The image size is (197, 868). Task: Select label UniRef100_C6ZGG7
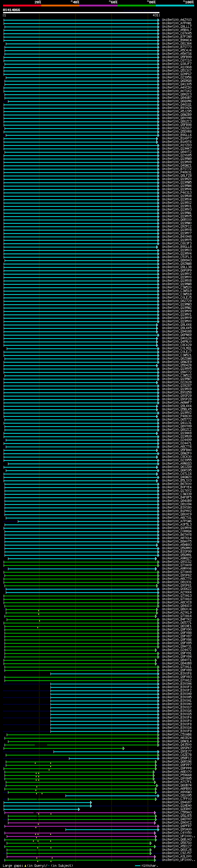click(x=177, y=128)
